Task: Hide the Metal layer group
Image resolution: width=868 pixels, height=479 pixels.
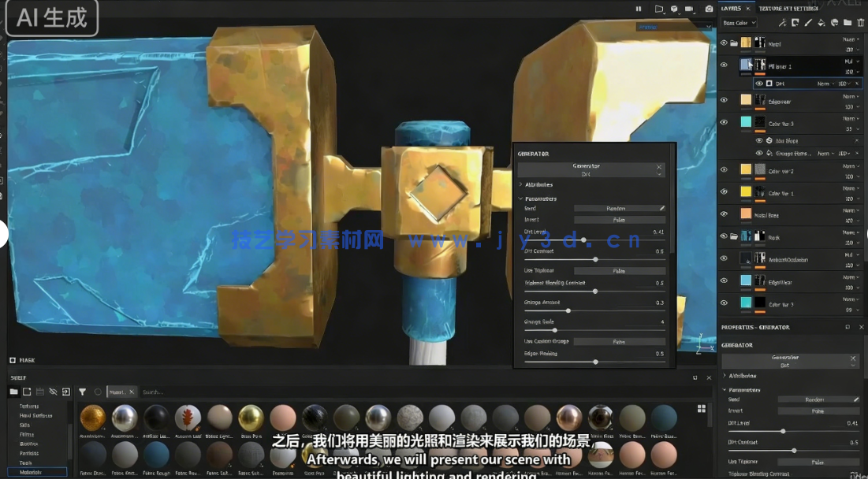Action: (724, 43)
